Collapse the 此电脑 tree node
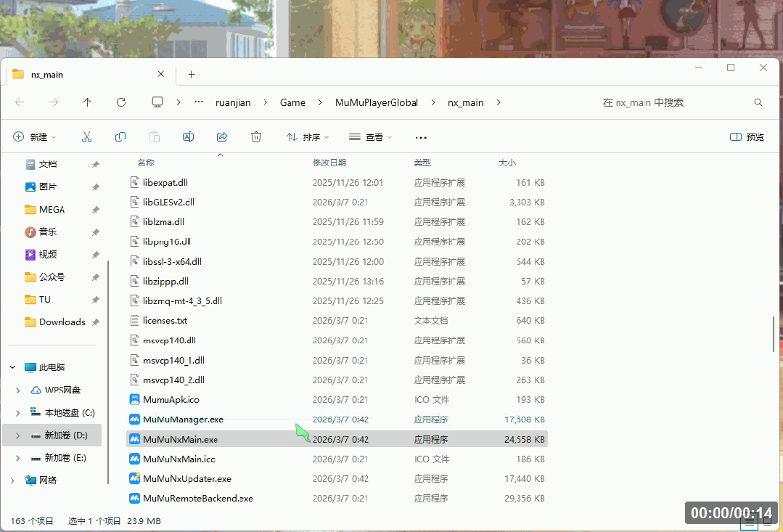The height and width of the screenshot is (532, 783). tap(12, 367)
